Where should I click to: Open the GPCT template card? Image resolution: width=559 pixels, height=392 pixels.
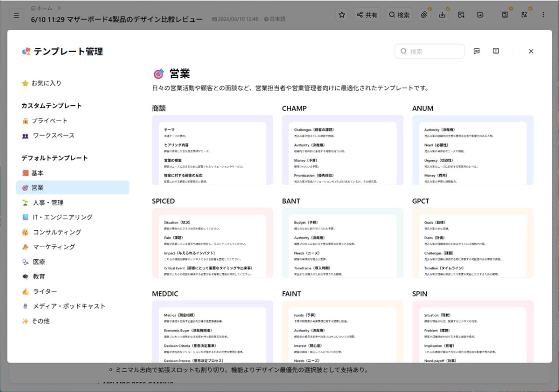473,243
